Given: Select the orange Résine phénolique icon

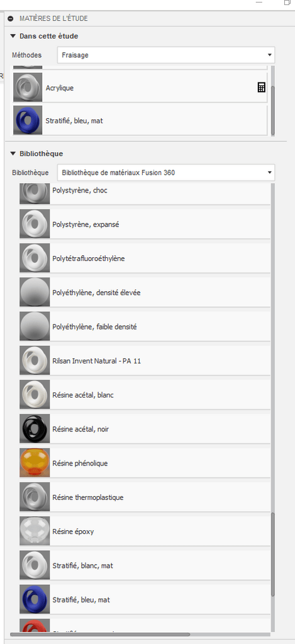Looking at the screenshot, I should click(35, 463).
